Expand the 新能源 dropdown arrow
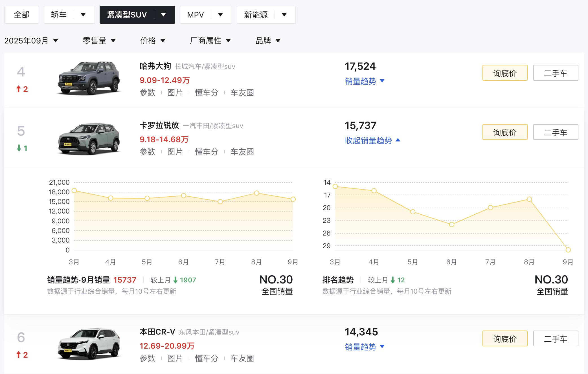Screen dimensions: 588x374 pos(284,15)
